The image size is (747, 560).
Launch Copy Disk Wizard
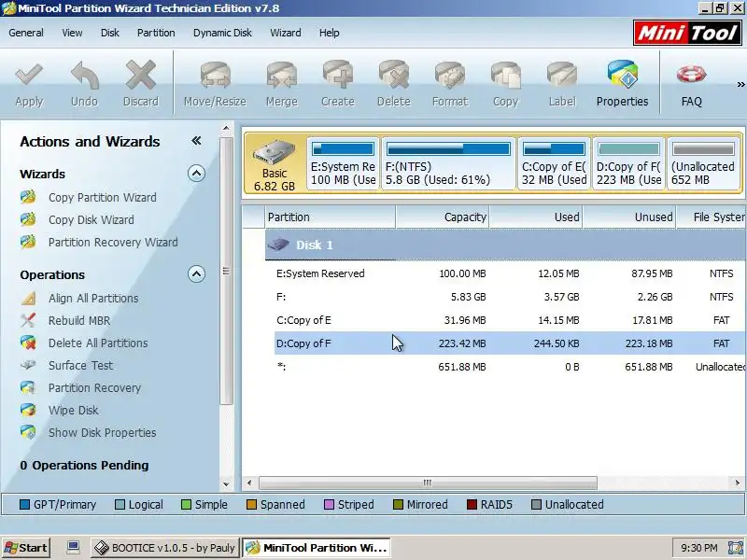91,219
